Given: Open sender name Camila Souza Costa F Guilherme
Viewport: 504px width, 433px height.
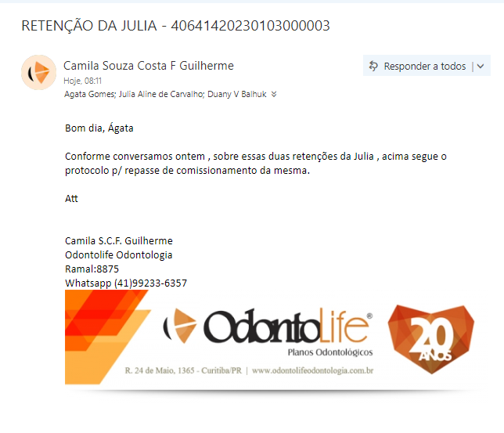Looking at the screenshot, I should (x=149, y=66).
